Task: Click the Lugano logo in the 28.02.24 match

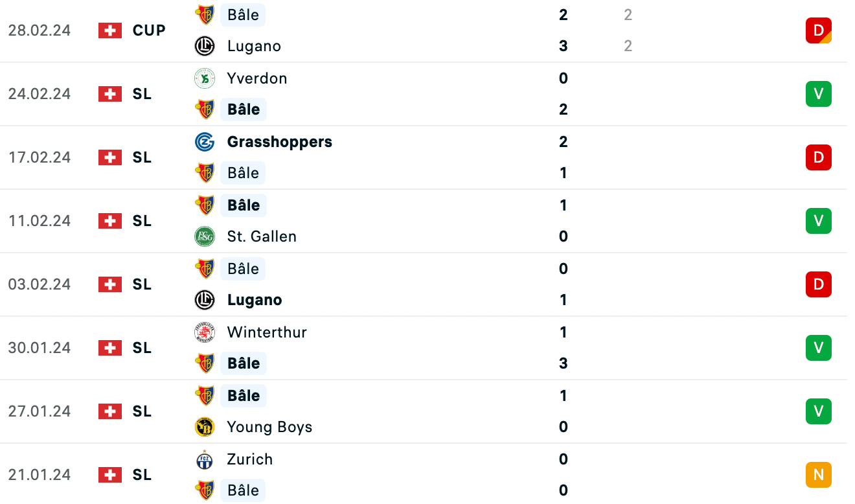Action: (205, 46)
